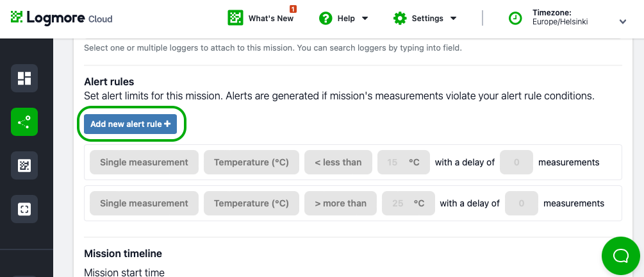This screenshot has height=277, width=644.
Task: Click delay field of first alert rule
Action: tap(516, 162)
